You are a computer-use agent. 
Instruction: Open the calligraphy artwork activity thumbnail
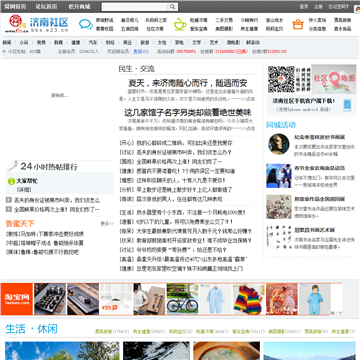pos(279,238)
